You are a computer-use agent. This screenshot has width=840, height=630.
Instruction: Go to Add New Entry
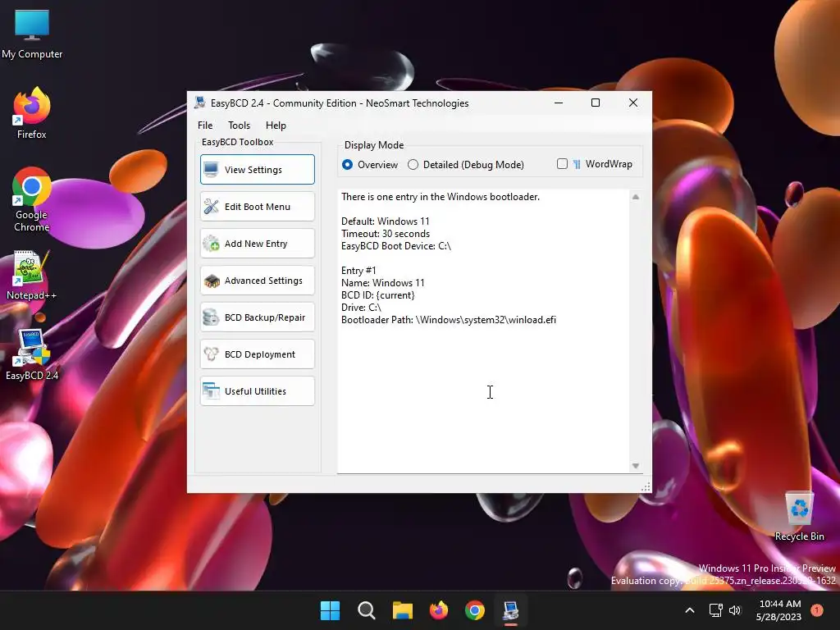pos(257,243)
